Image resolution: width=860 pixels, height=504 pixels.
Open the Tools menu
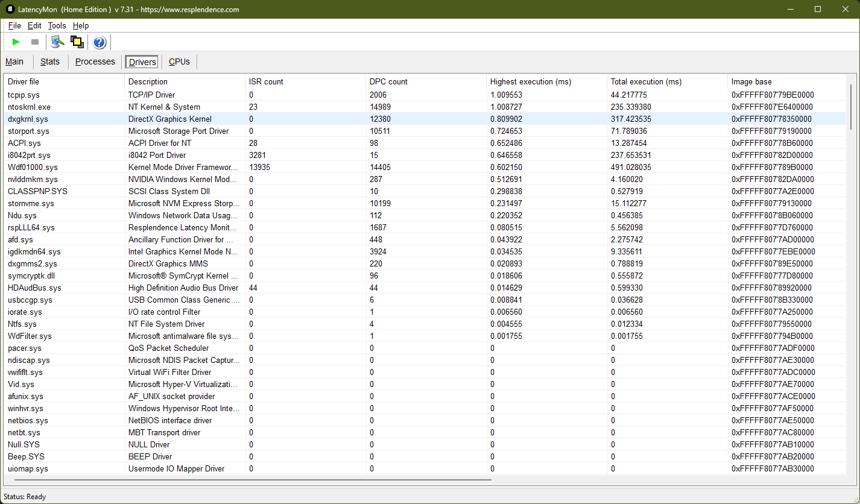point(57,25)
